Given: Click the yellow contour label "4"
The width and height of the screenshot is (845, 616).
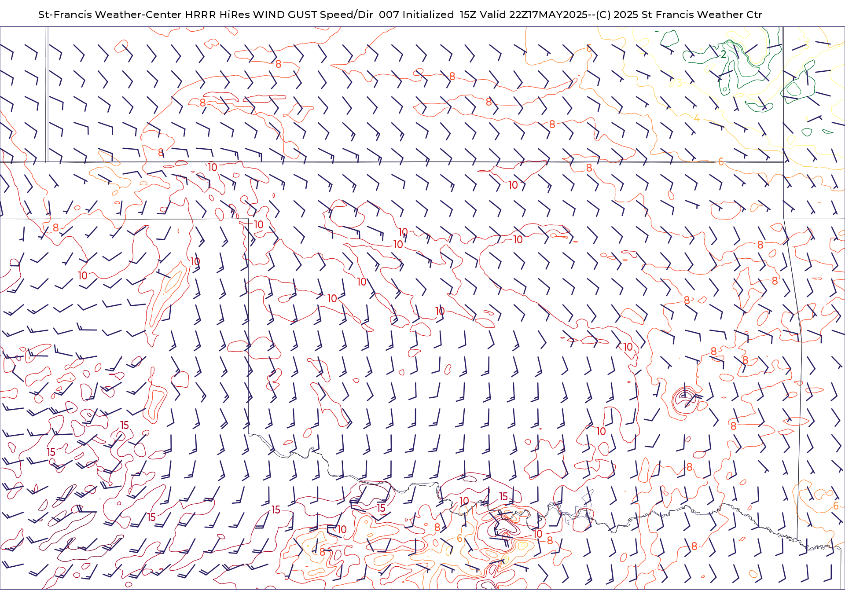Looking at the screenshot, I should point(697,118).
